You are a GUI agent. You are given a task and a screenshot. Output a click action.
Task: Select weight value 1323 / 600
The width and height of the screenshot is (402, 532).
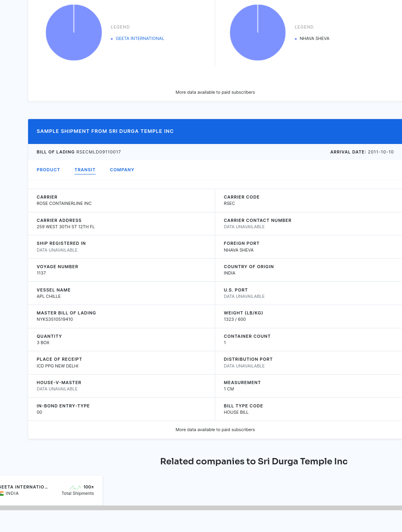[x=235, y=319]
